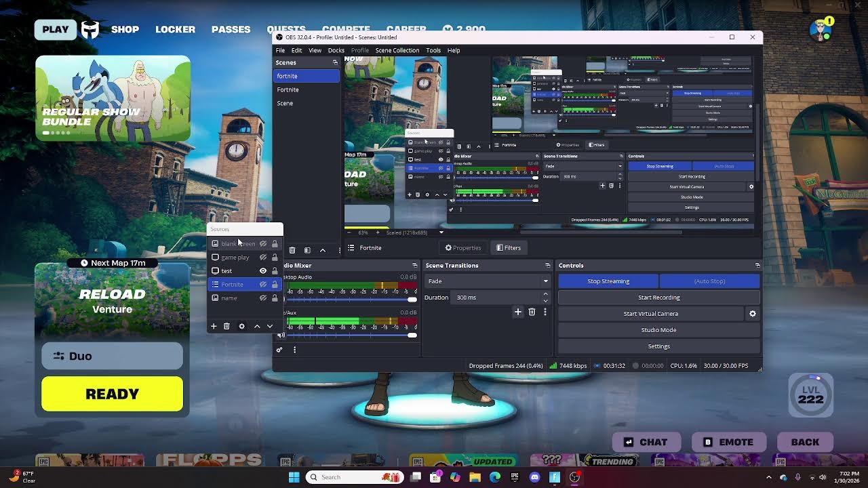This screenshot has width=868, height=488.
Task: Open the Docks menu in OBS
Action: 336,50
